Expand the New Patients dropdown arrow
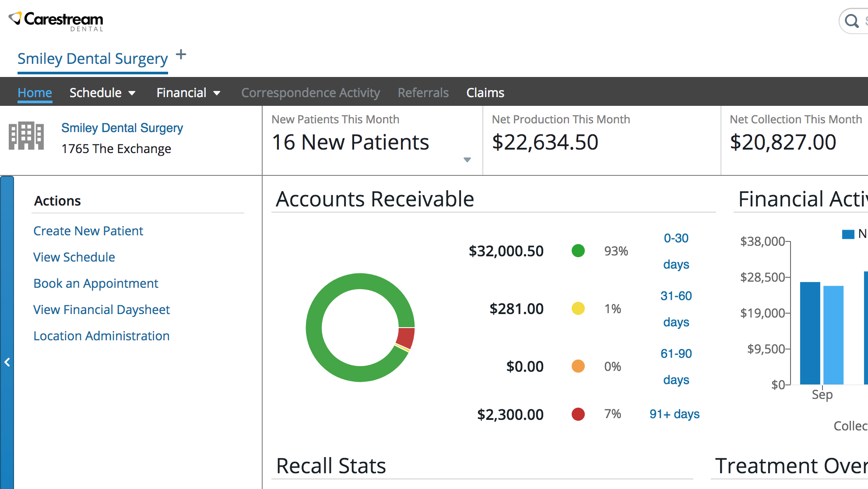 pos(467,160)
